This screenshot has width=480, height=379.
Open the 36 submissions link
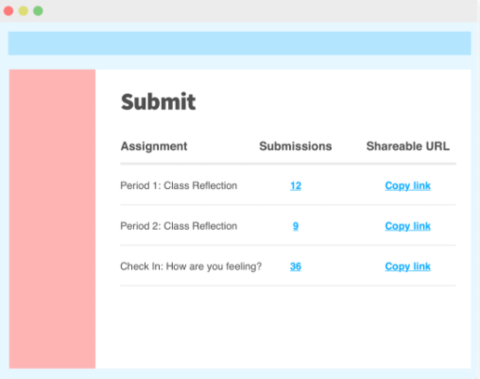[x=296, y=266]
